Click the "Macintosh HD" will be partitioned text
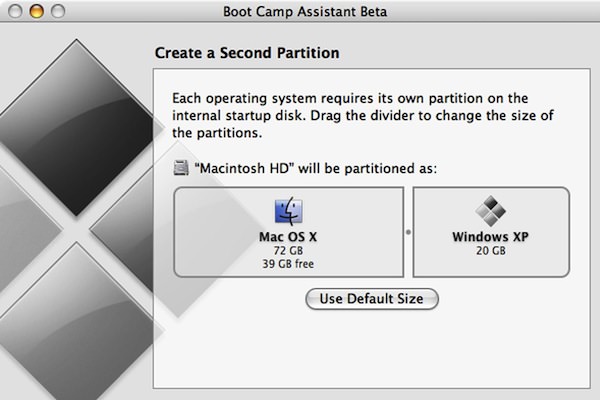The height and width of the screenshot is (400, 600). (316, 168)
